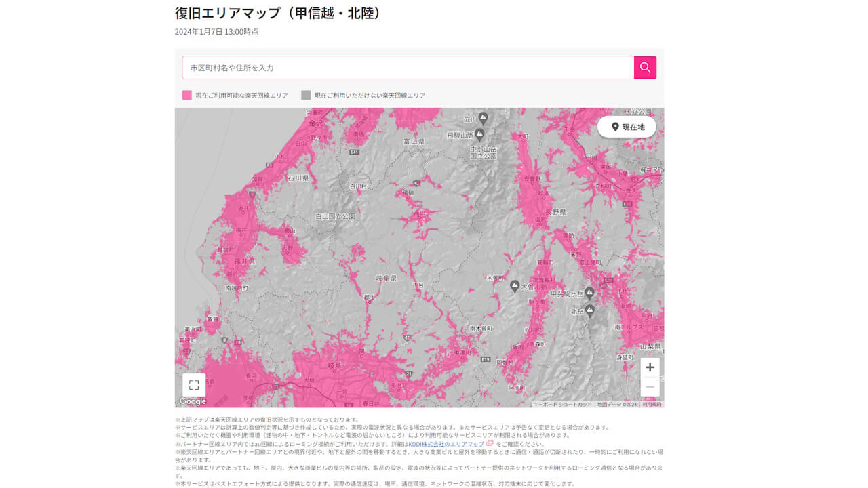This screenshot has width=868, height=488.
Task: Click the external link icon beside KDDI link
Action: [x=490, y=443]
